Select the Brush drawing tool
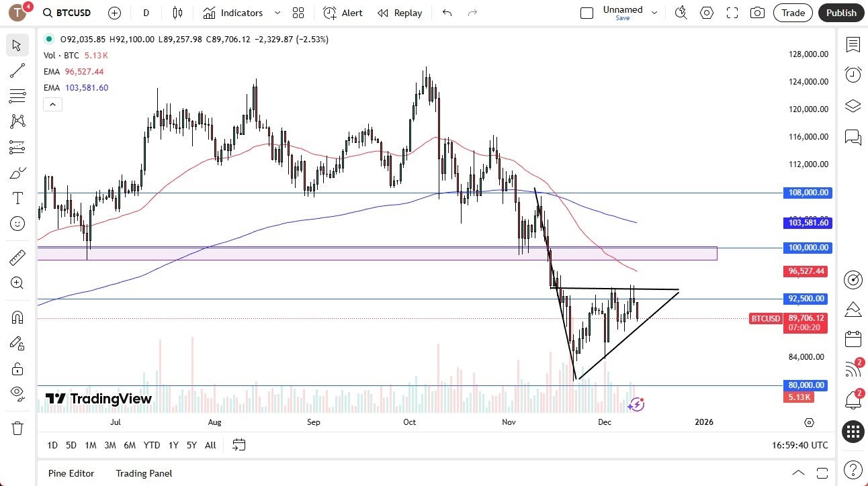The image size is (868, 486). 17,173
